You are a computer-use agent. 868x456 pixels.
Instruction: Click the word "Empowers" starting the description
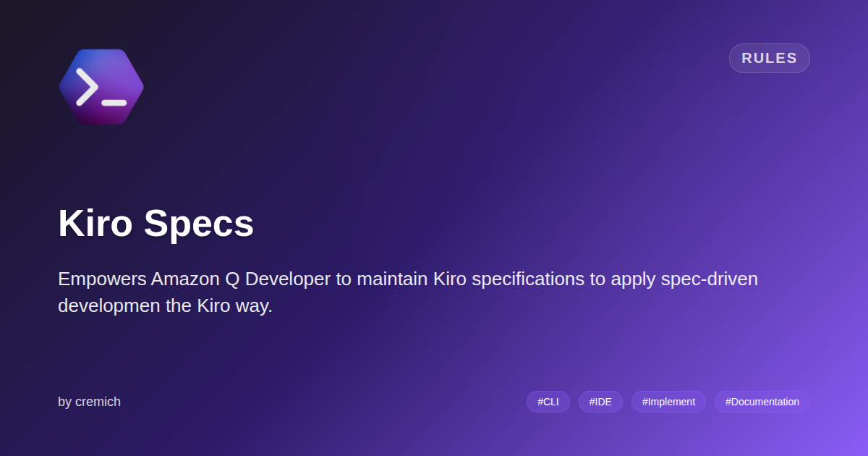point(101,279)
